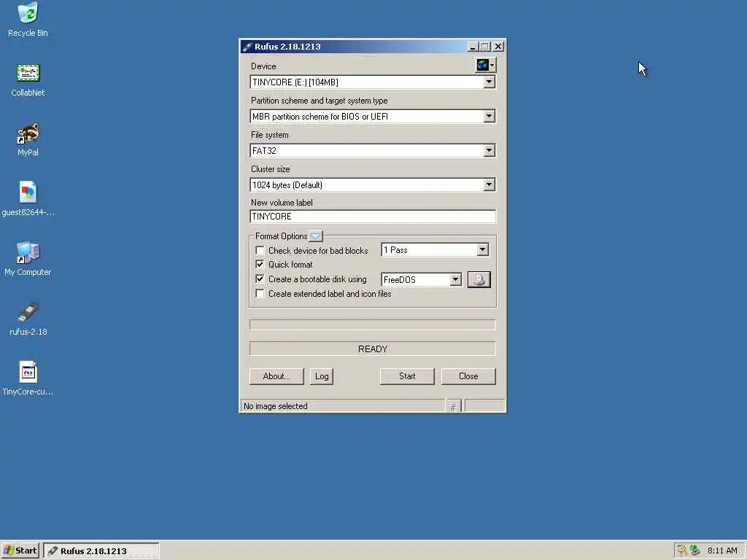Image resolution: width=747 pixels, height=560 pixels.
Task: Click the hash checksum button in status bar
Action: (x=453, y=406)
